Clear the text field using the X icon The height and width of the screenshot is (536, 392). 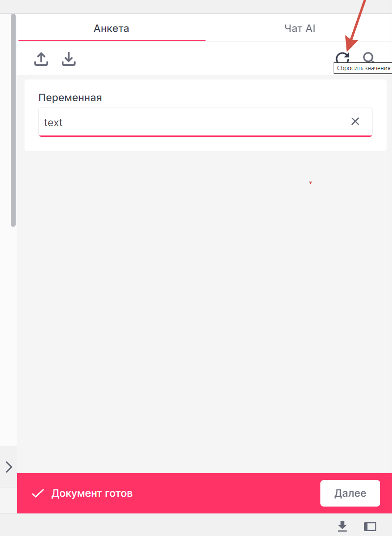355,121
